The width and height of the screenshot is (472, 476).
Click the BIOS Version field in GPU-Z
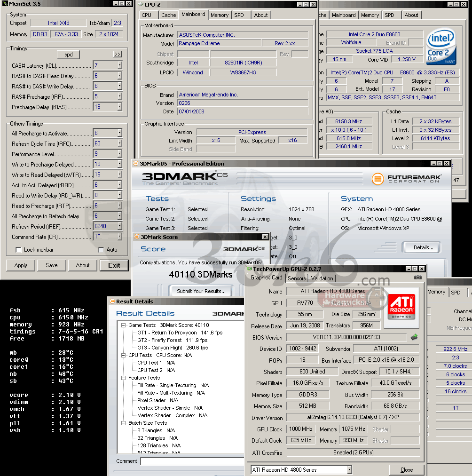[x=346, y=337]
